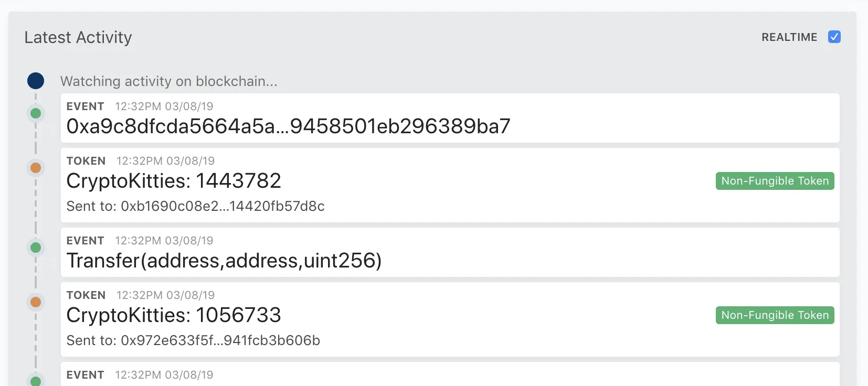The width and height of the screenshot is (868, 386).
Task: Click the TOKEN label above CryptoKitties 1443782
Action: click(x=86, y=161)
